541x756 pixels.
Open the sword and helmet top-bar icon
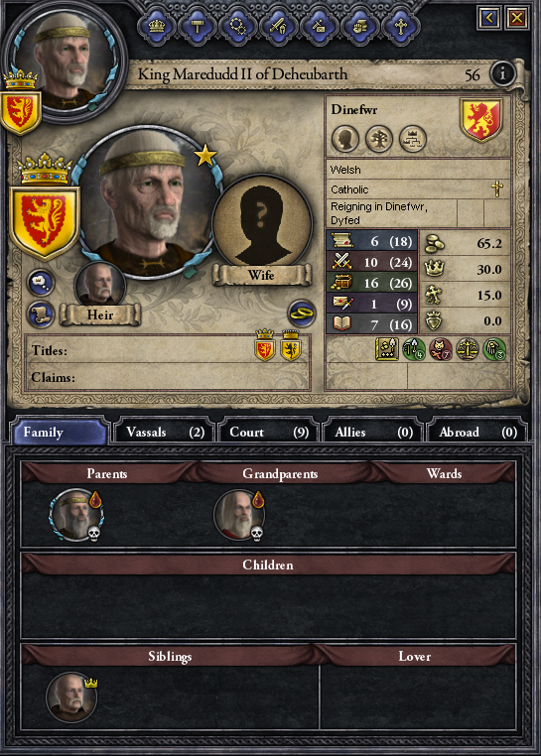coord(279,26)
